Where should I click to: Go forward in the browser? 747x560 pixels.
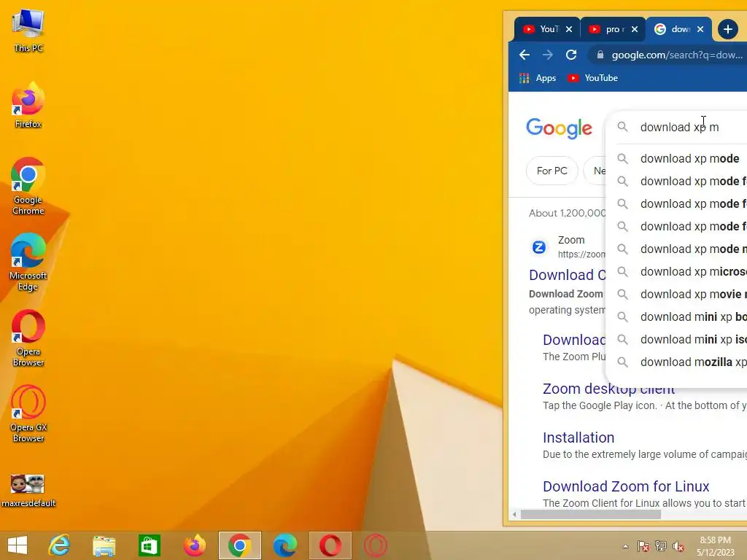coord(548,55)
